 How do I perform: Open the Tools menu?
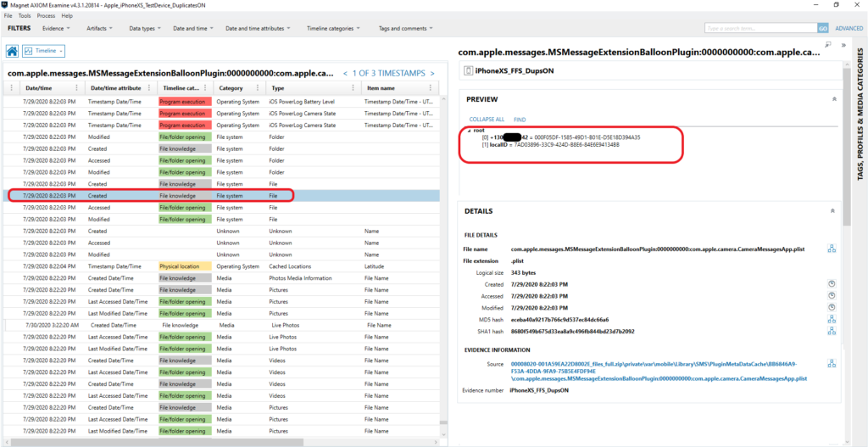pos(25,16)
